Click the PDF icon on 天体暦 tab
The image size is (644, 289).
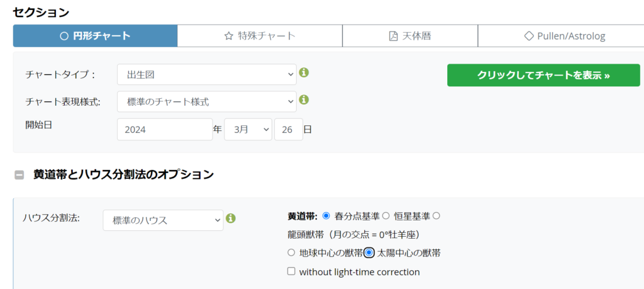tap(394, 36)
